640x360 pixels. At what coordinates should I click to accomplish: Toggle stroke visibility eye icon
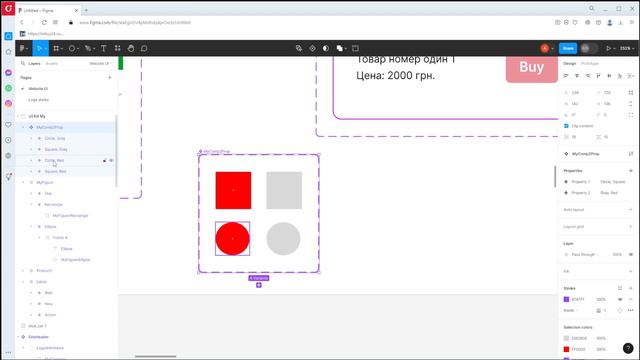click(620, 299)
